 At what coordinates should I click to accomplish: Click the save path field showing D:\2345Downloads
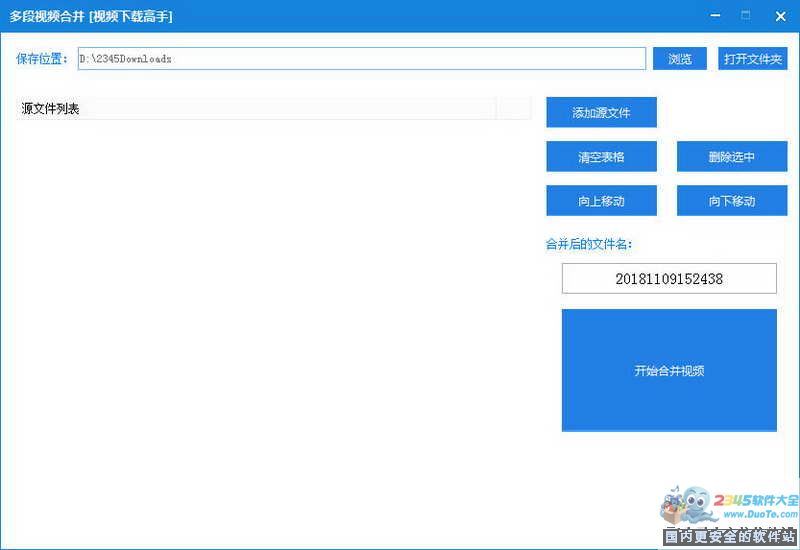click(361, 59)
